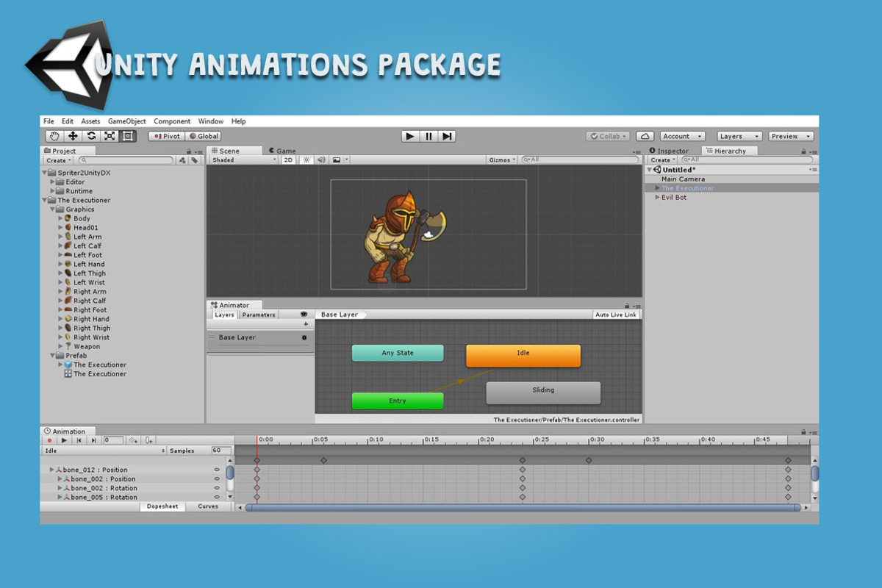
Task: Toggle 2D mode in Scene view
Action: pyautogui.click(x=289, y=159)
